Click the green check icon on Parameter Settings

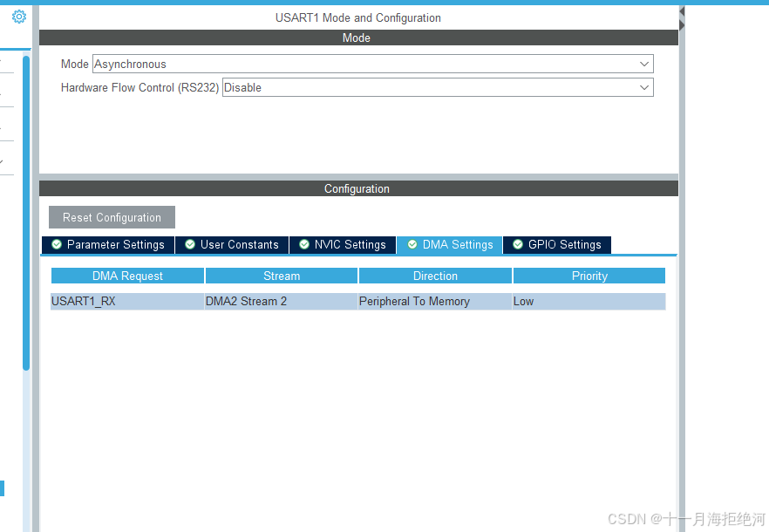(57, 244)
